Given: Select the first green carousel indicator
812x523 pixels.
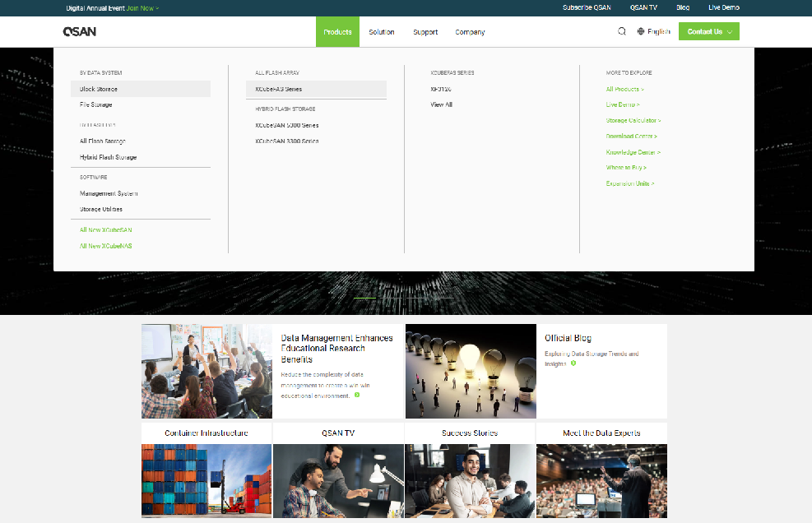Looking at the screenshot, I should pyautogui.click(x=364, y=298).
